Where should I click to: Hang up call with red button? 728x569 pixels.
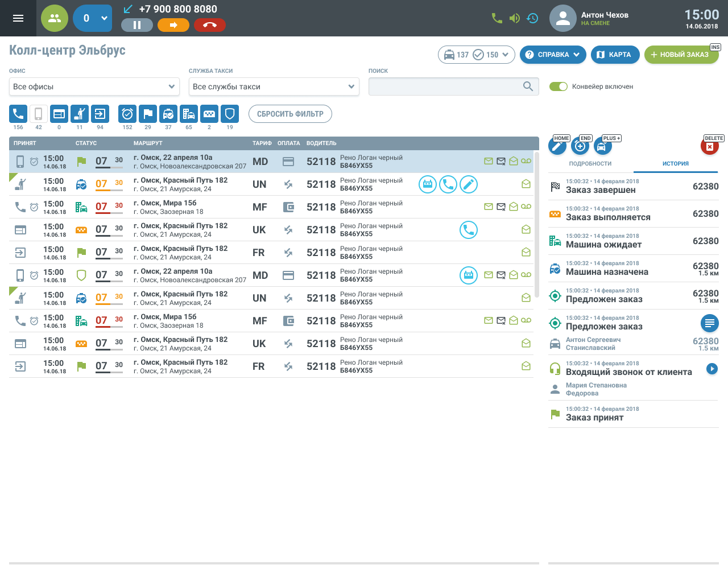point(210,25)
